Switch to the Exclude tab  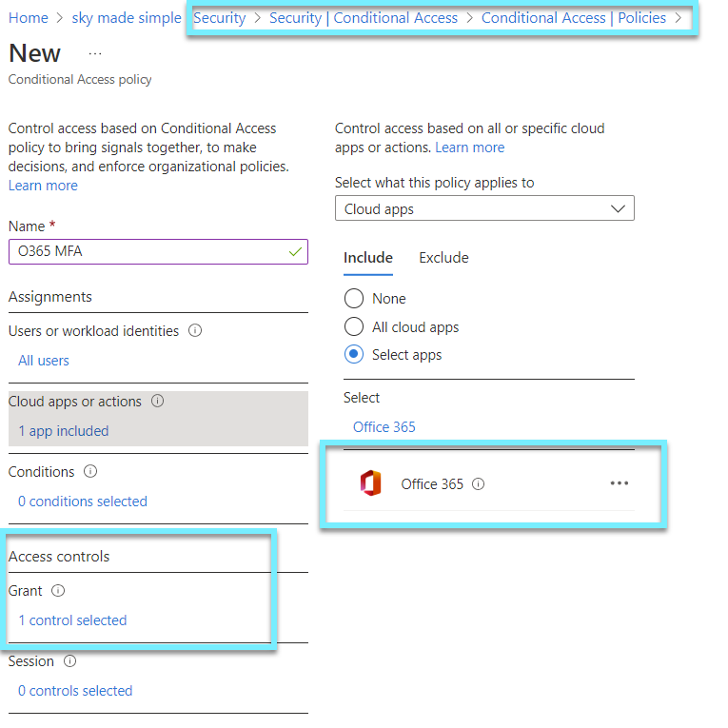(443, 258)
